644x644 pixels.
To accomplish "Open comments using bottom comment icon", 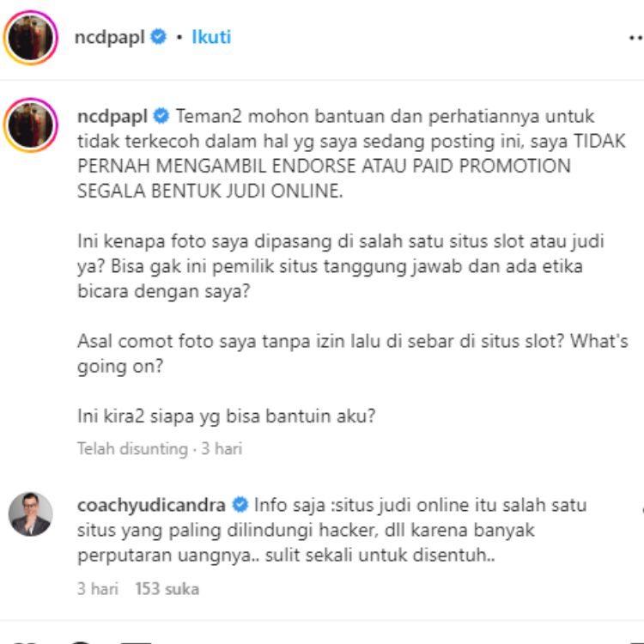I will 81,641.
